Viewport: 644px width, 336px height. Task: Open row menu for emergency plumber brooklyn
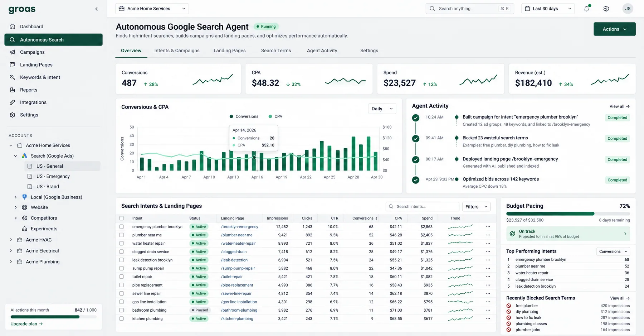(488, 227)
